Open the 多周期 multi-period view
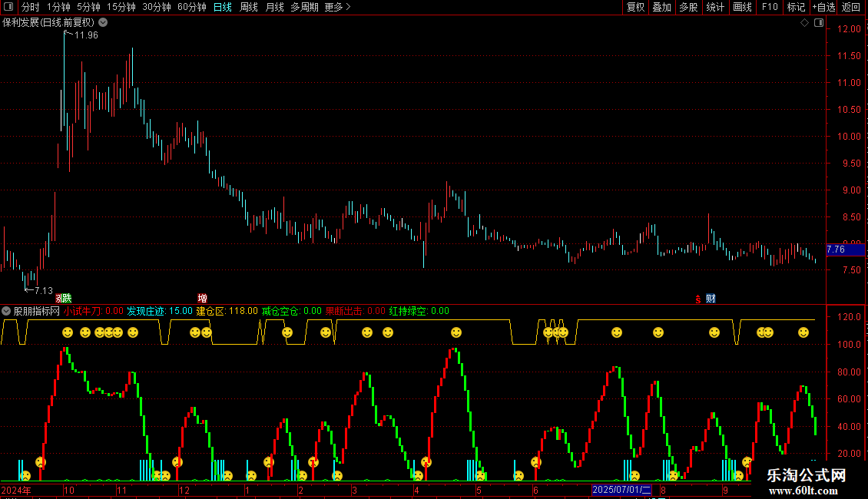Screen dimensions: 868x499 tap(304, 7)
